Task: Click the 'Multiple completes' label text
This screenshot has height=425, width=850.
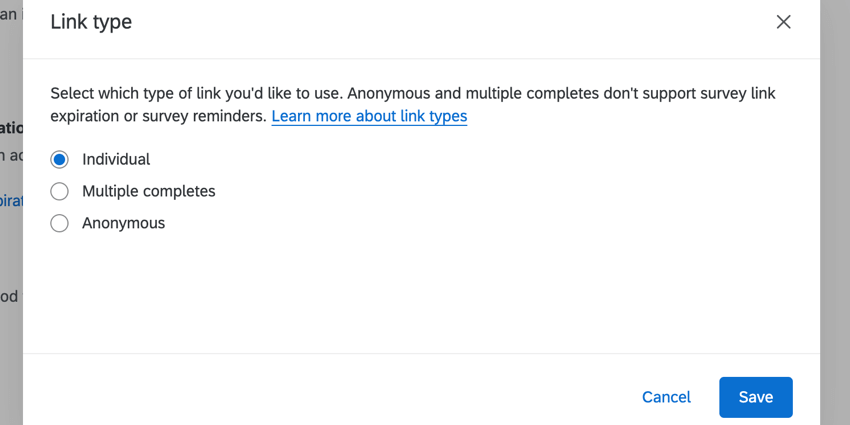Action: pos(148,191)
